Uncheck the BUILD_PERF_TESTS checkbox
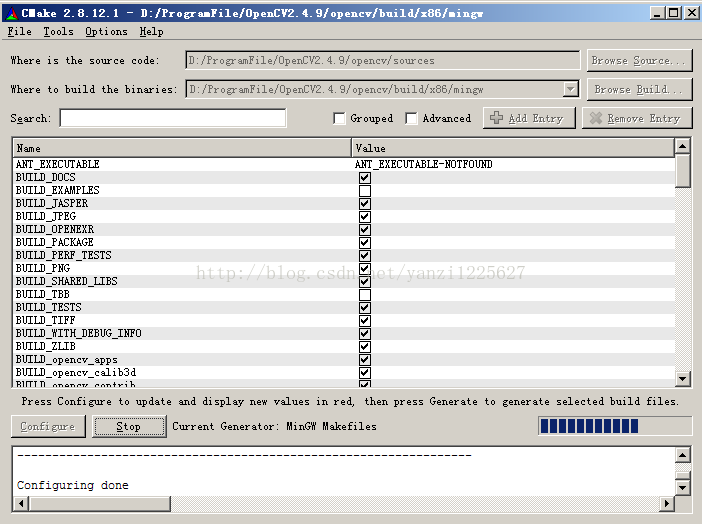The height and width of the screenshot is (524, 702). (365, 256)
